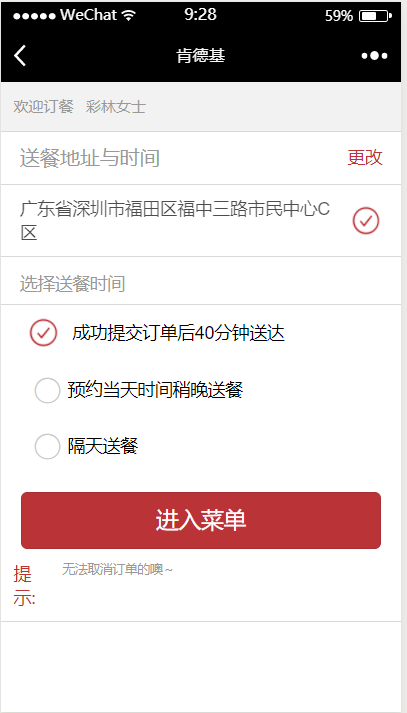Click the 59% battery percentage text

point(339,16)
